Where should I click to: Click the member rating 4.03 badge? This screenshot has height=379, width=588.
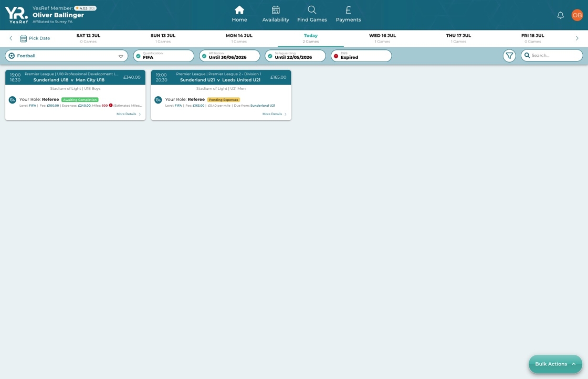[85, 8]
